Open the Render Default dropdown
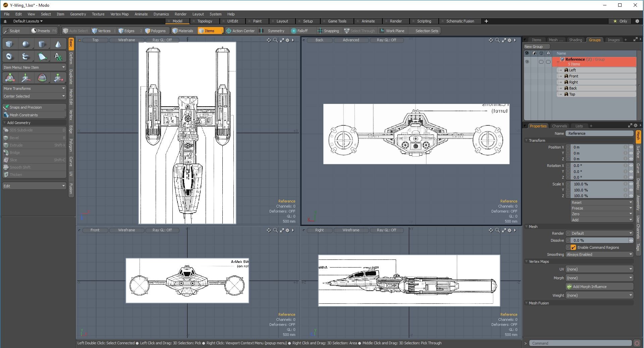This screenshot has width=644, height=348. coord(599,233)
